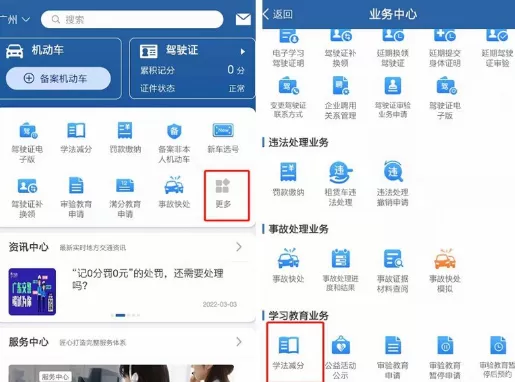Open 延期提交身体证明 in 业务中心

click(445, 48)
